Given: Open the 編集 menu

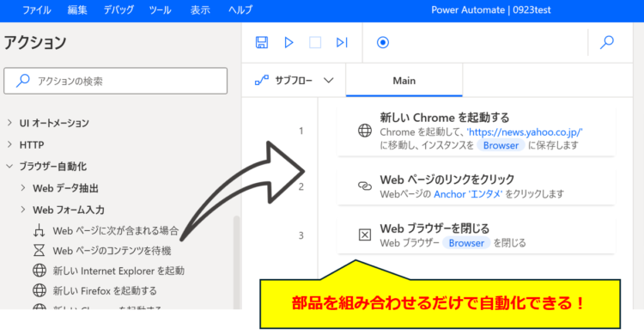Looking at the screenshot, I should [77, 9].
